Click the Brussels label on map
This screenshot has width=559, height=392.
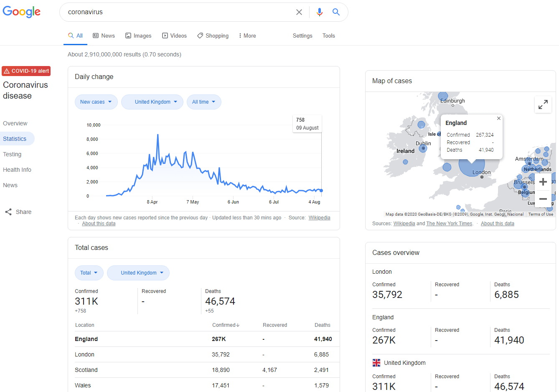[524, 182]
